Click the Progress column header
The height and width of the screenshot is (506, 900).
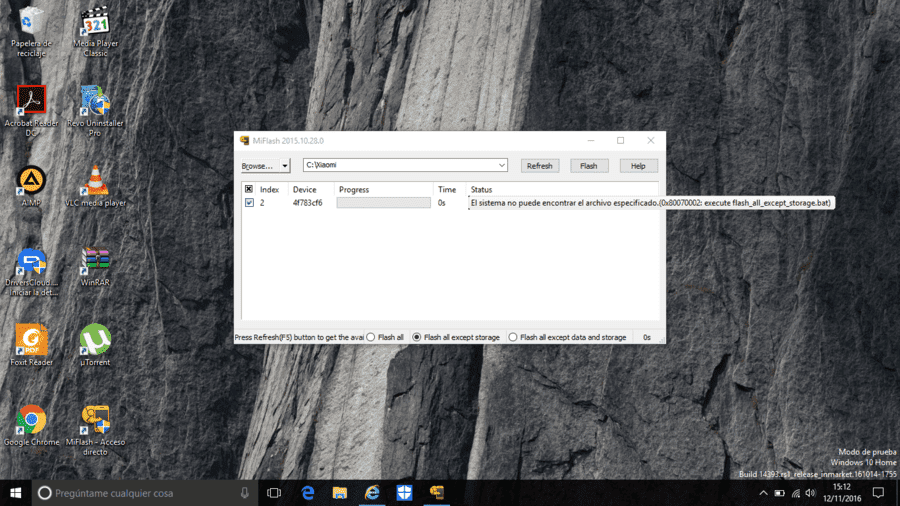(x=383, y=189)
